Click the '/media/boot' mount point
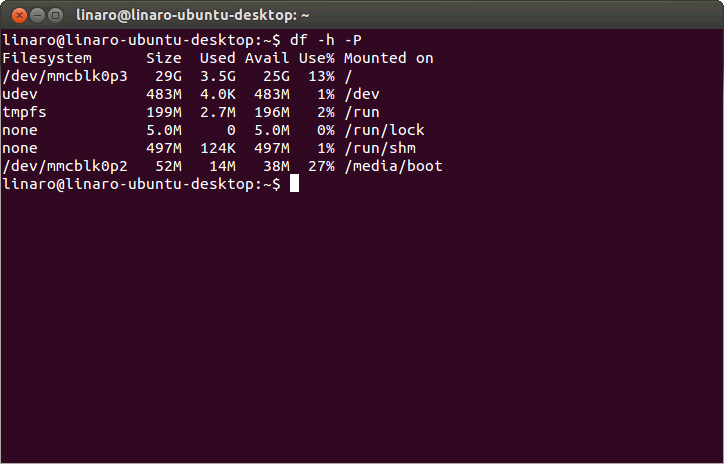 pyautogui.click(x=393, y=166)
